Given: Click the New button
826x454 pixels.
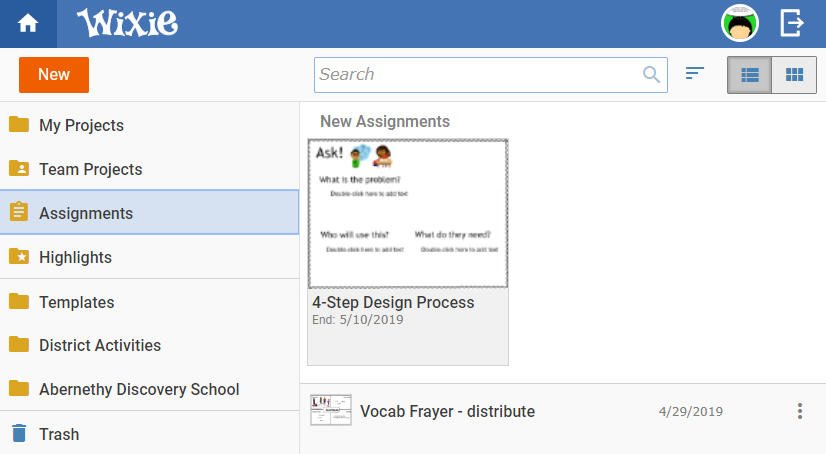Looking at the screenshot, I should click(54, 75).
